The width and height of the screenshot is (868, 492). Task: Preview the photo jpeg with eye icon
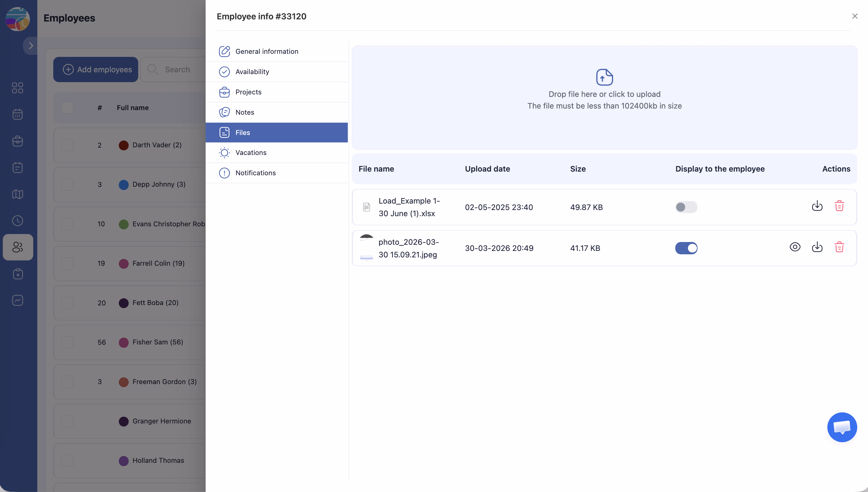click(795, 247)
